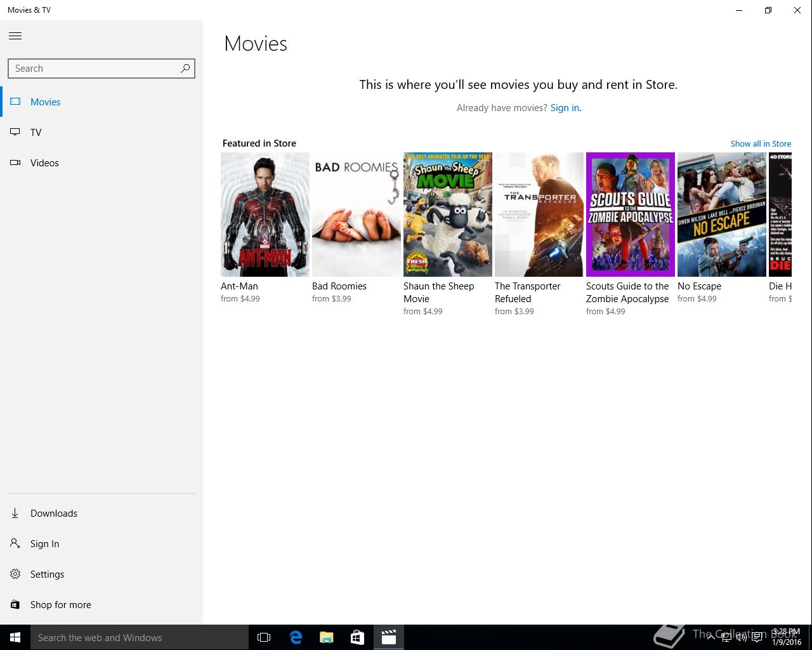Launch Microsoft Edge from taskbar

pos(296,637)
